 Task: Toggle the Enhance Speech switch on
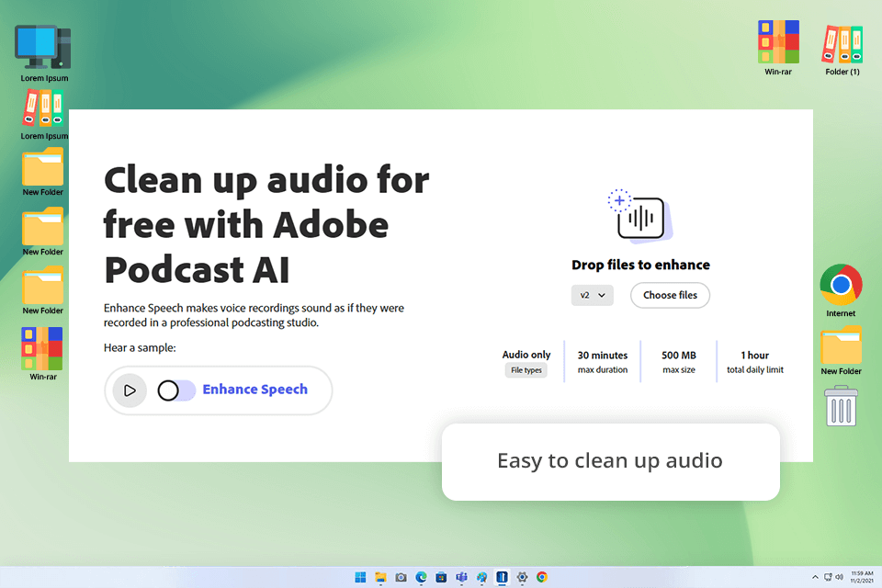pyautogui.click(x=176, y=390)
